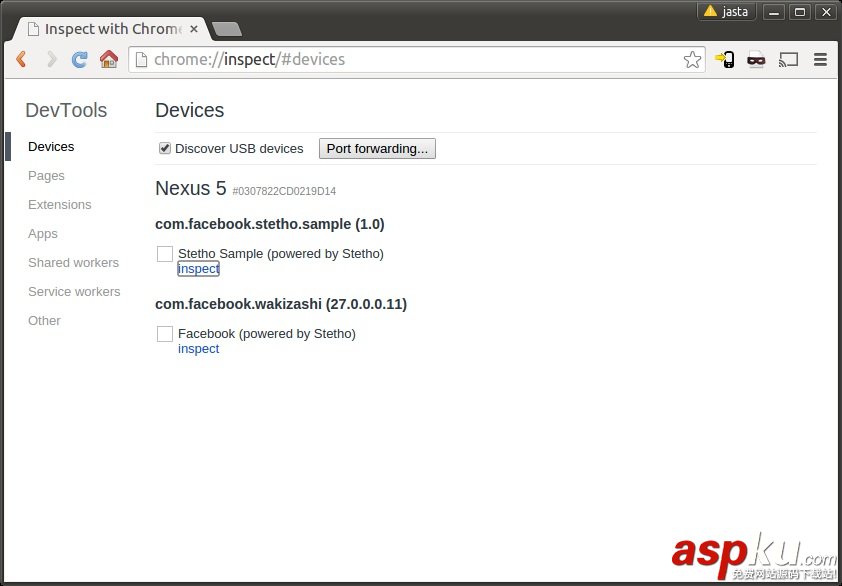Click com.facebook.wakizashi (27.0.0.0.11) heading
The height and width of the screenshot is (586, 842).
pyautogui.click(x=281, y=304)
